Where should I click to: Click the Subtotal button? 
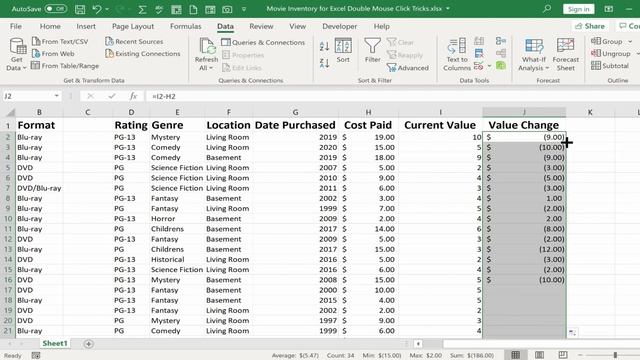pyautogui.click(x=610, y=66)
